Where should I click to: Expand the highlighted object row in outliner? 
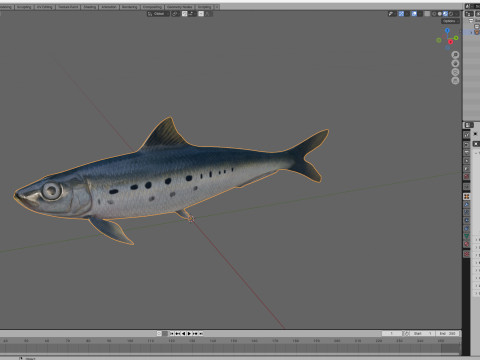tap(471, 32)
